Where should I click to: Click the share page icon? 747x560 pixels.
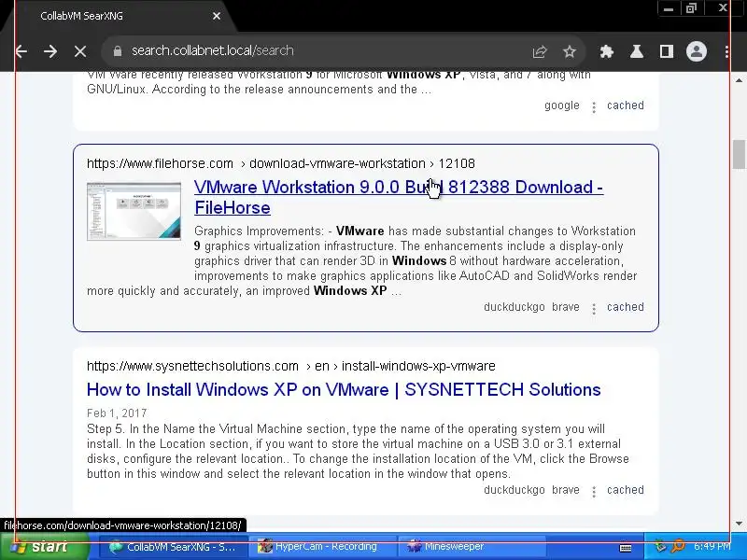pos(540,51)
